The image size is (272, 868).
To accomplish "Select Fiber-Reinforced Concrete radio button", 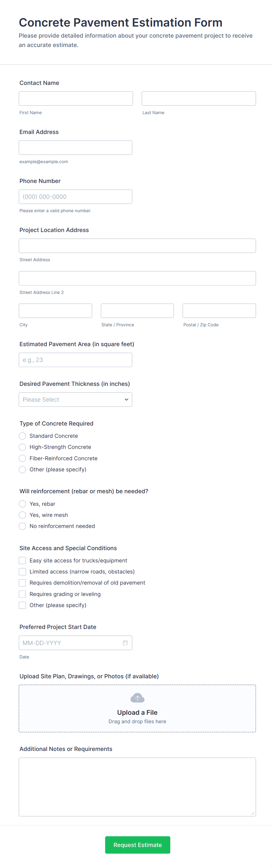I will 22,458.
